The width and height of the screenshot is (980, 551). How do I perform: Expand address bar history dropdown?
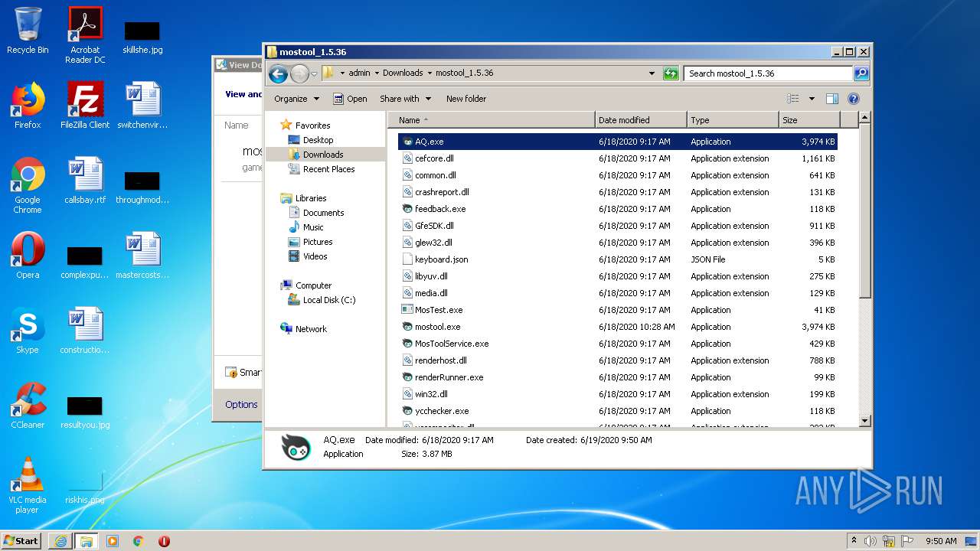(x=652, y=73)
